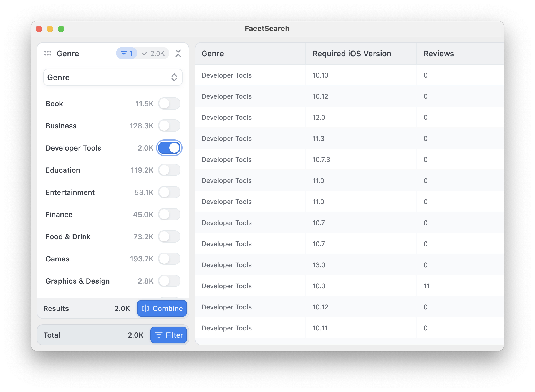The image size is (535, 392).
Task: Close the FacetSearch window with red button
Action: (x=39, y=29)
